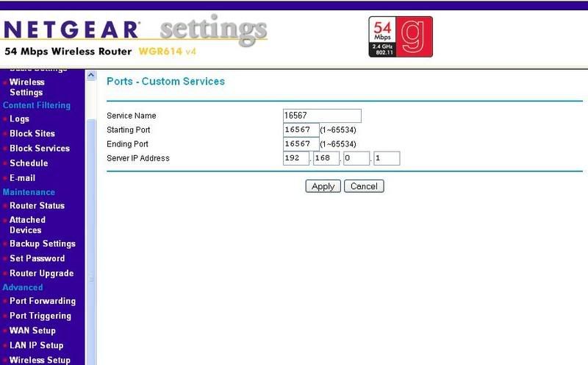Open Wireless Setup link
The image size is (588, 365).
point(40,360)
